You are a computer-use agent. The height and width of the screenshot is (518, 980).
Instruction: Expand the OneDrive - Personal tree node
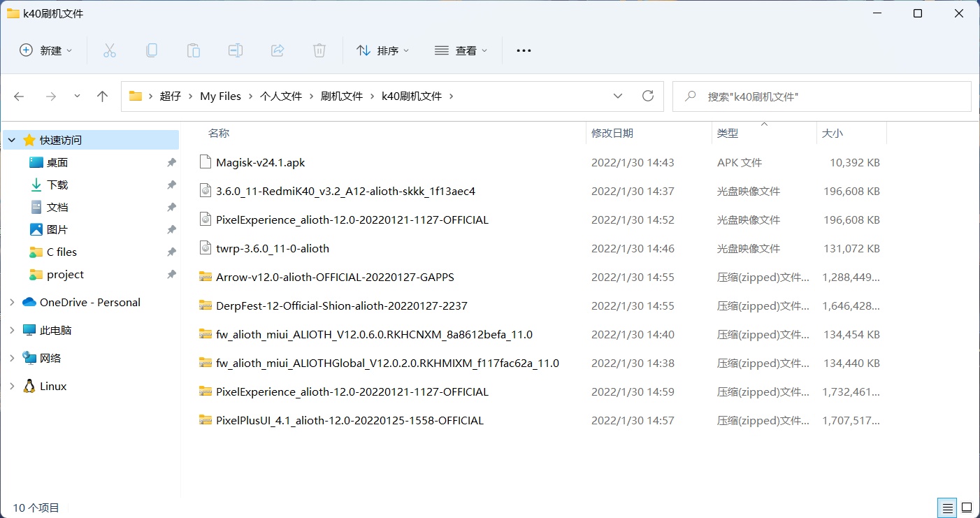click(12, 303)
